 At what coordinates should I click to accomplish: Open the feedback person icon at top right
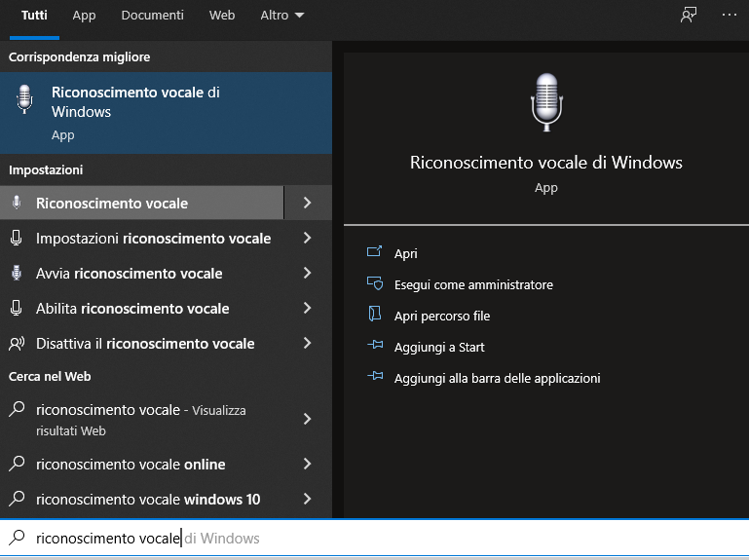(689, 15)
